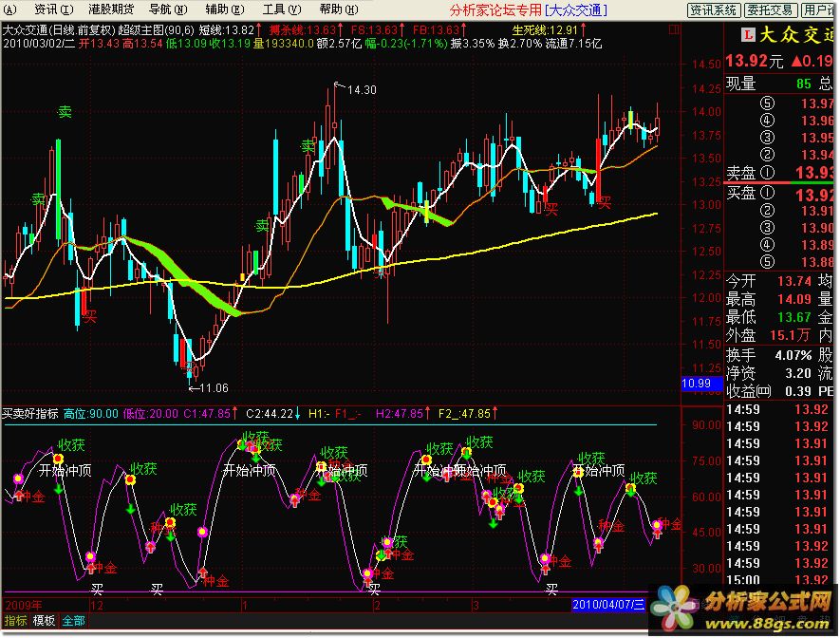Open the 资讯(I) menu
Screen dimensions: 840x638
click(x=53, y=9)
